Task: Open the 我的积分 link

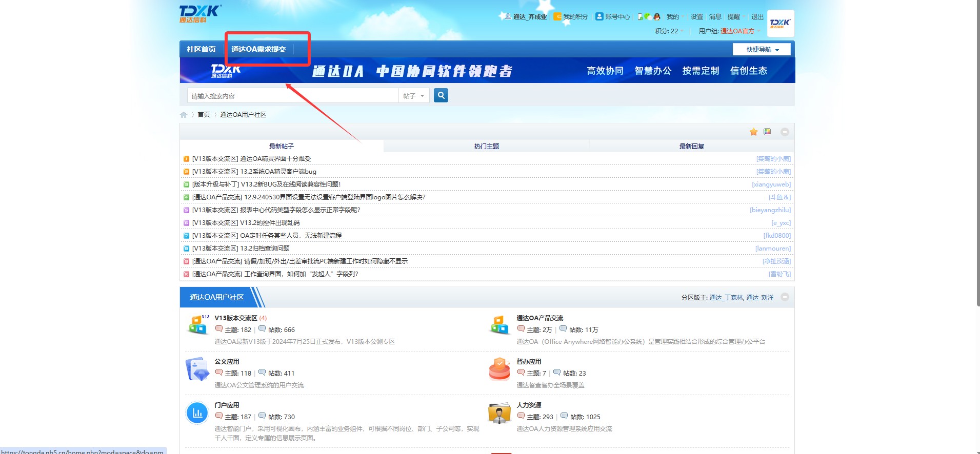Action: pyautogui.click(x=575, y=17)
